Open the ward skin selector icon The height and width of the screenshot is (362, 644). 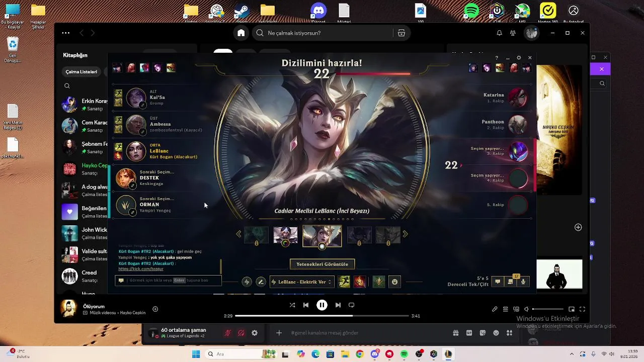(x=379, y=282)
